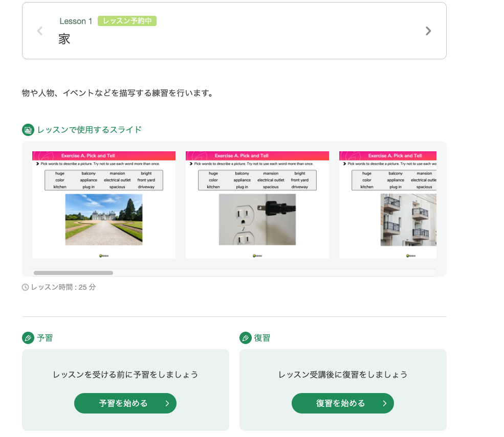
Task: Click the slides section image icon
Action: 28,130
